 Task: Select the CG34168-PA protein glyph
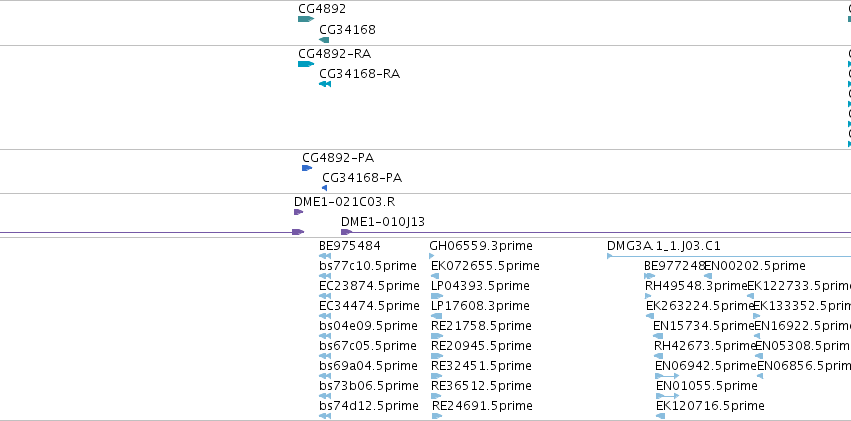point(325,188)
